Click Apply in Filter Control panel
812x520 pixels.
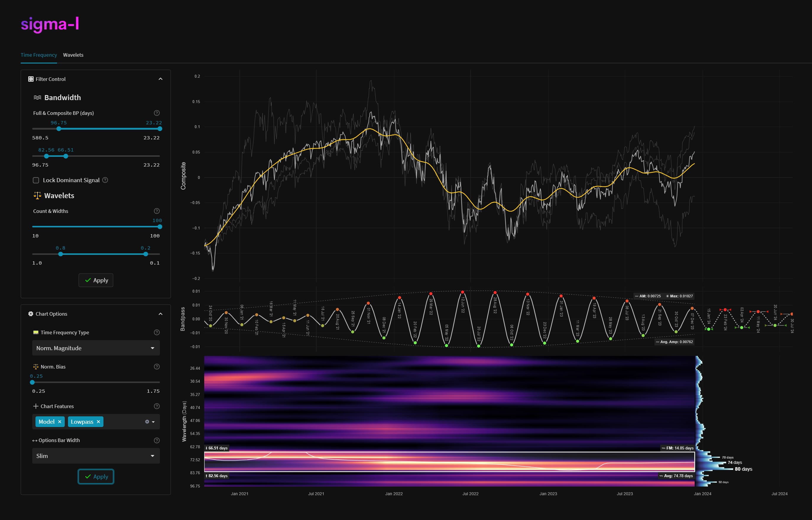click(x=96, y=280)
